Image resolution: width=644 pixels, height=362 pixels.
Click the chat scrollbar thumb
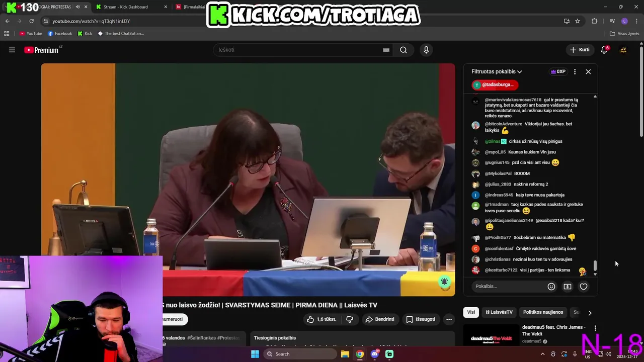click(x=595, y=265)
